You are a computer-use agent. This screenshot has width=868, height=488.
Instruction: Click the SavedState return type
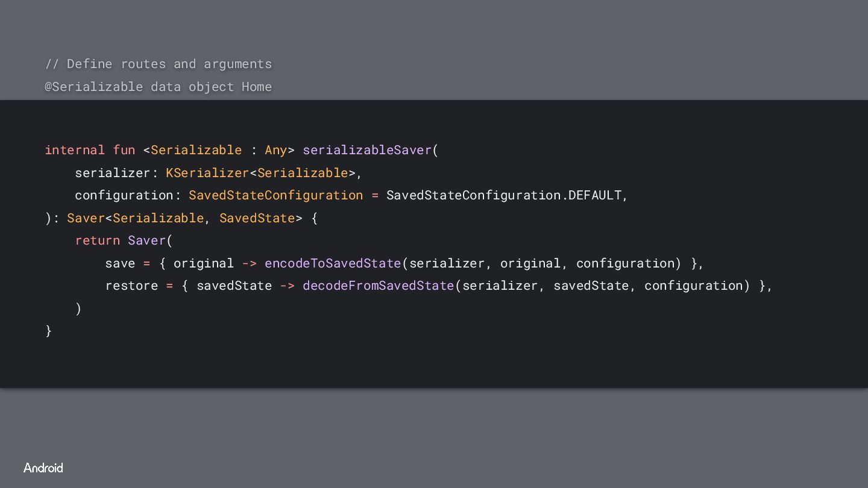coord(257,218)
